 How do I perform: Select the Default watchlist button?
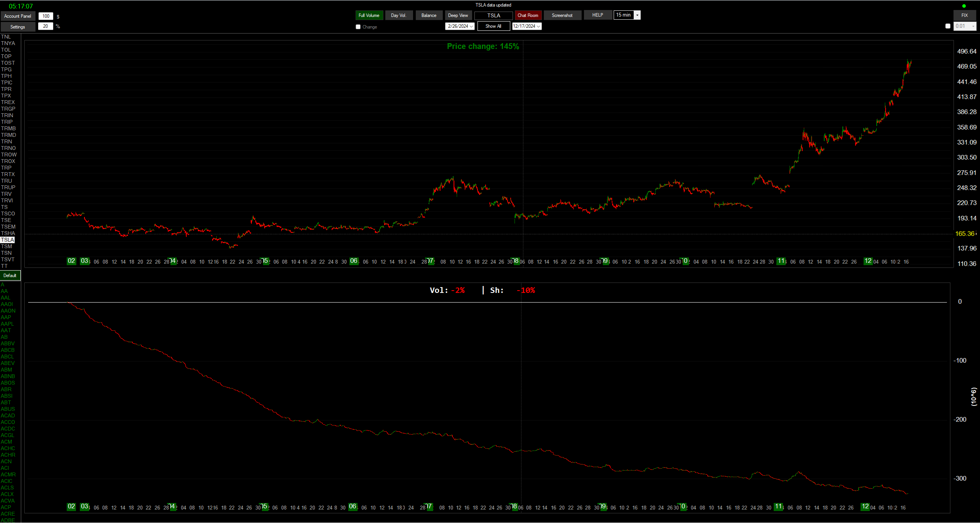(10, 276)
